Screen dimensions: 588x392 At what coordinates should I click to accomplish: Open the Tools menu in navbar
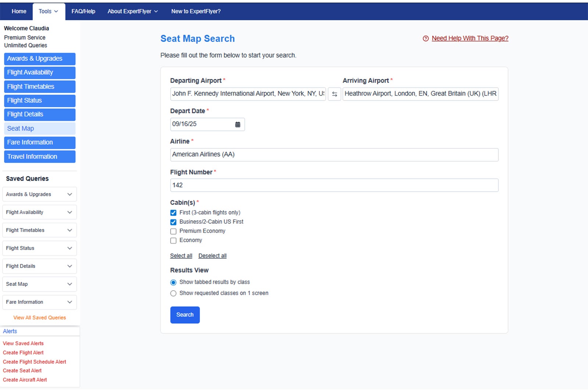point(48,11)
